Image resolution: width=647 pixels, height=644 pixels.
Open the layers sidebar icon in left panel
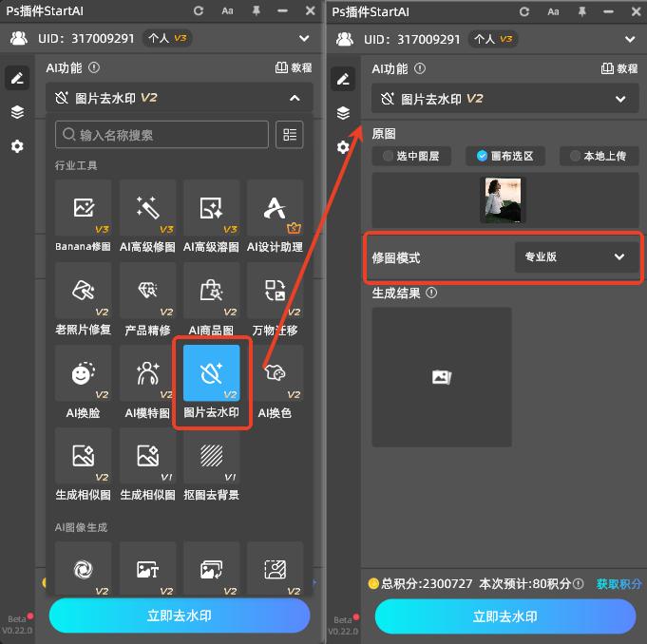pyautogui.click(x=17, y=112)
